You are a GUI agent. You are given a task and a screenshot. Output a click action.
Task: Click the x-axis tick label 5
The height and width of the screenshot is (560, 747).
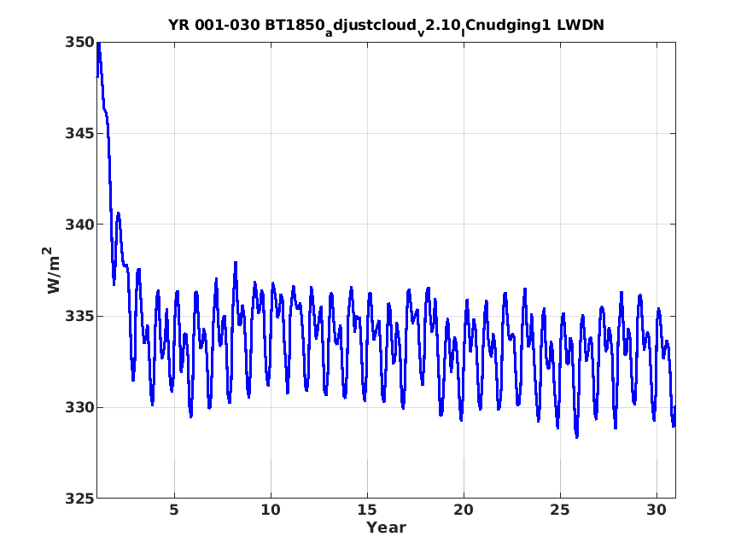point(174,510)
